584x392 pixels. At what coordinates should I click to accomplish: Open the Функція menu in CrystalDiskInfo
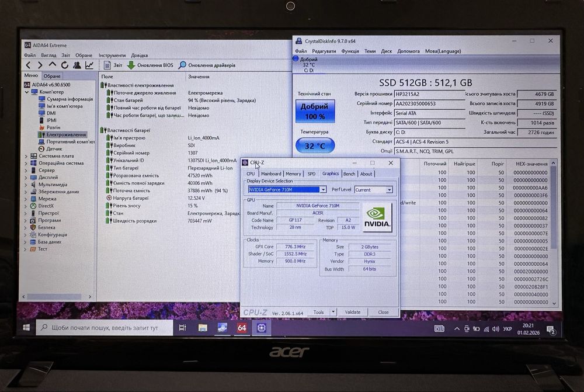click(x=350, y=51)
